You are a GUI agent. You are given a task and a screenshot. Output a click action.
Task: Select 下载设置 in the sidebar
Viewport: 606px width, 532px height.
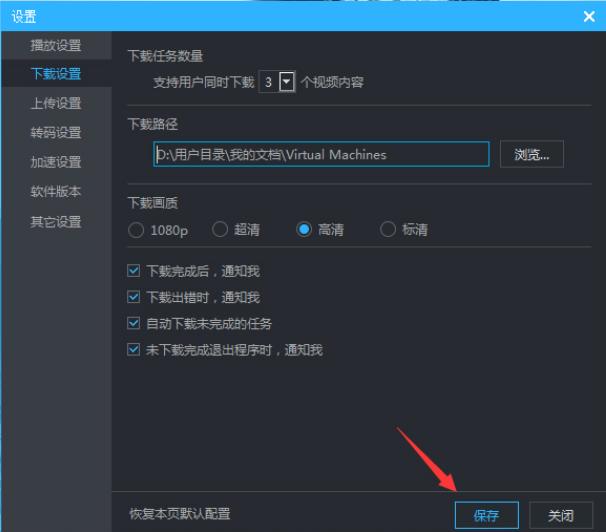click(x=56, y=74)
